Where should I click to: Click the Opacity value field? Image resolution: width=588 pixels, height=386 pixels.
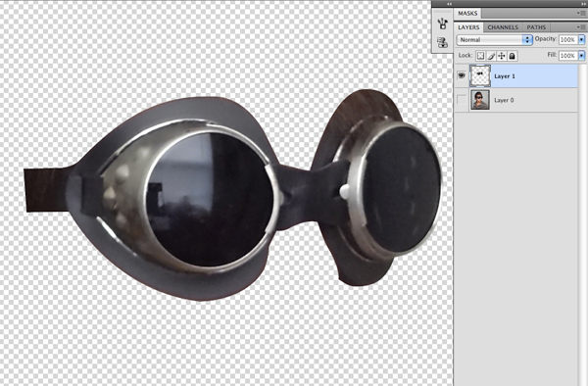tap(568, 40)
